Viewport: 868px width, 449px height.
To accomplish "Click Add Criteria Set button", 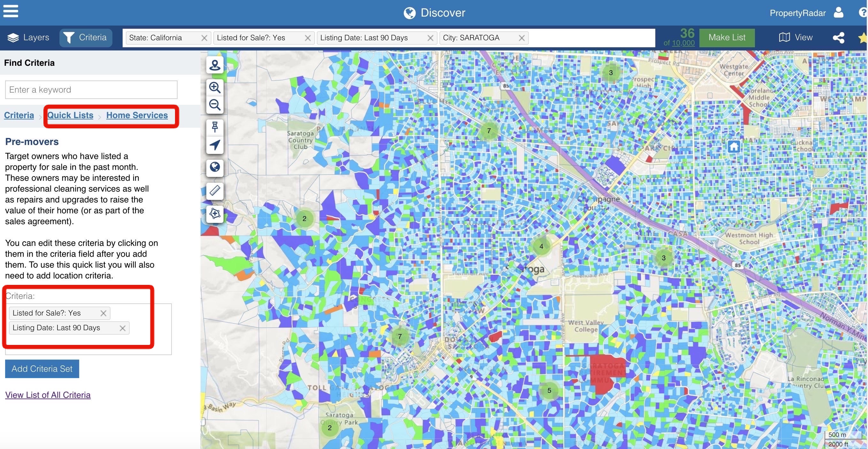I will coord(42,368).
